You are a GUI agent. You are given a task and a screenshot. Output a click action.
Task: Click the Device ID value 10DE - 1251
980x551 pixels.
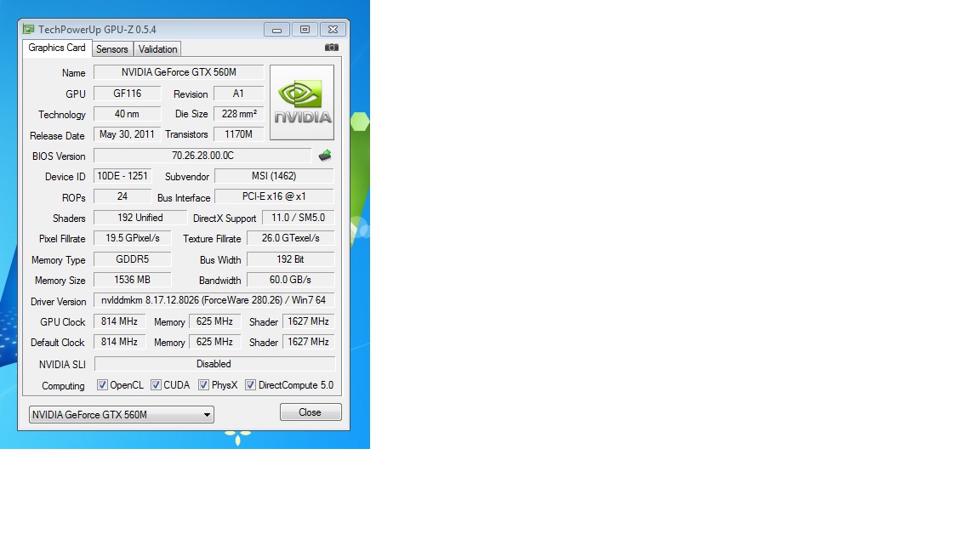[122, 176]
